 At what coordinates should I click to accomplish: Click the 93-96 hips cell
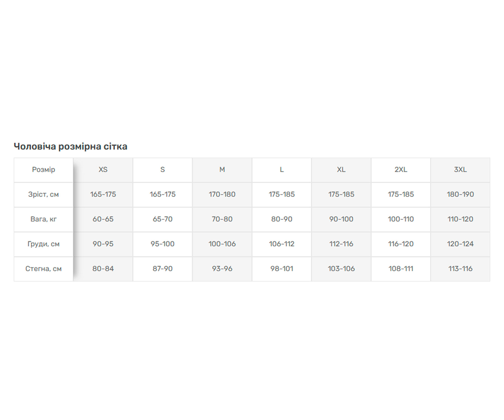click(x=222, y=269)
